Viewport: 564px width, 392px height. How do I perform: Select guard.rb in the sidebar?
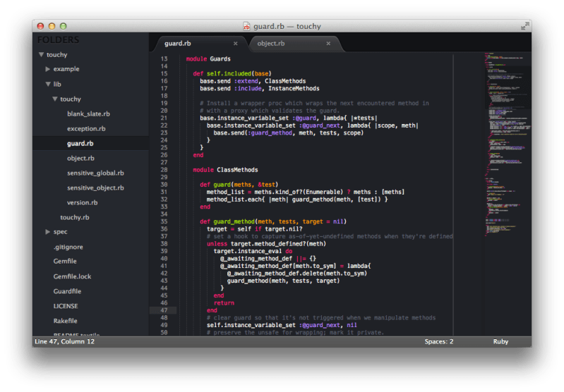[80, 143]
